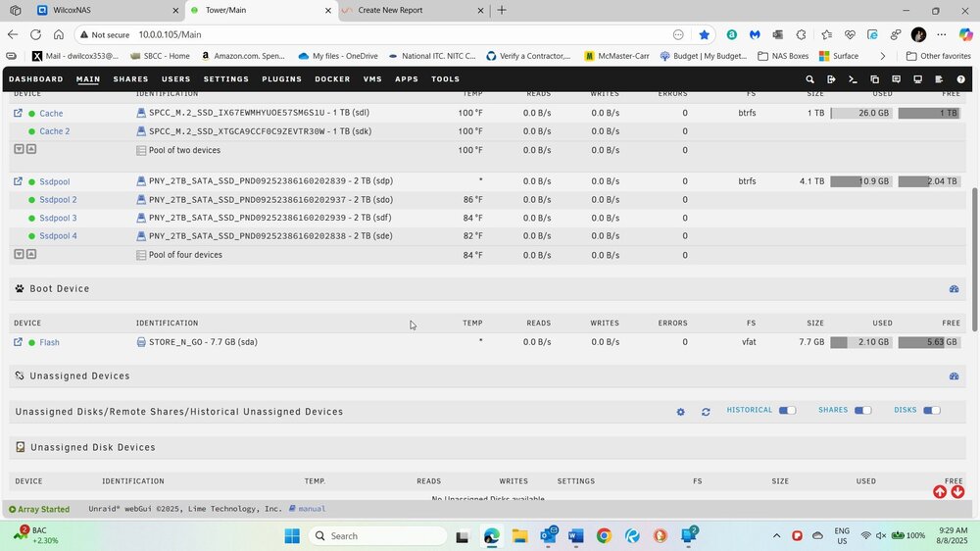Click the help question mark icon
This screenshot has width=980, height=551.
(x=960, y=79)
